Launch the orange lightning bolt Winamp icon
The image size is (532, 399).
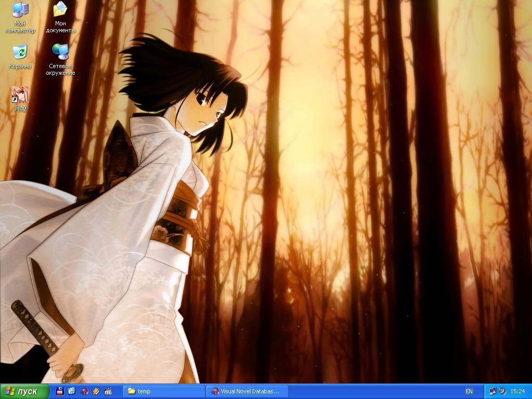pos(96,391)
